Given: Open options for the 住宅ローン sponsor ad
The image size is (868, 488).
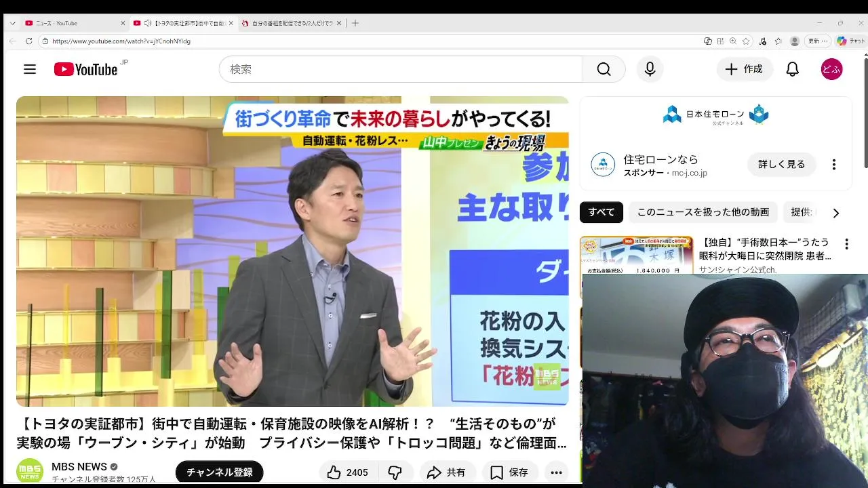Looking at the screenshot, I should tap(833, 165).
